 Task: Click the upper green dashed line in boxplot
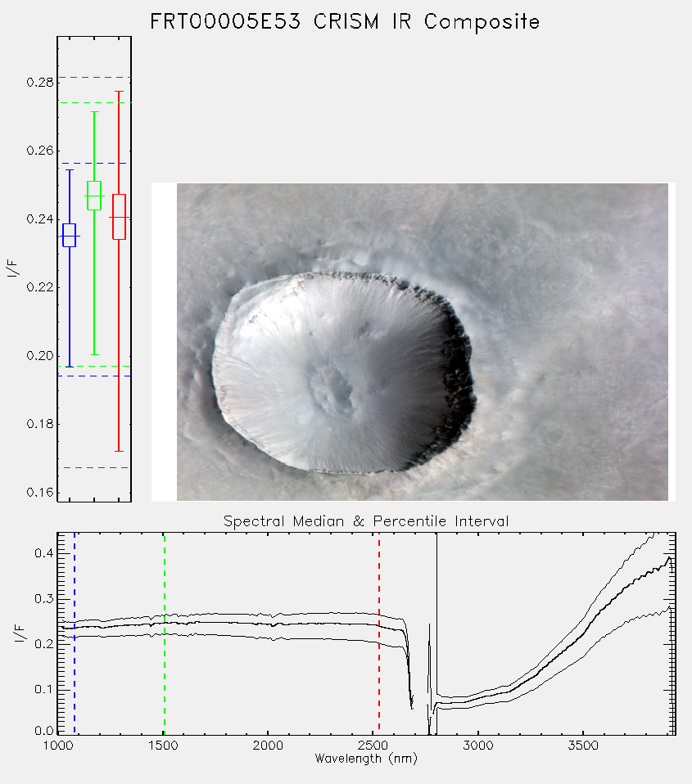[94, 102]
